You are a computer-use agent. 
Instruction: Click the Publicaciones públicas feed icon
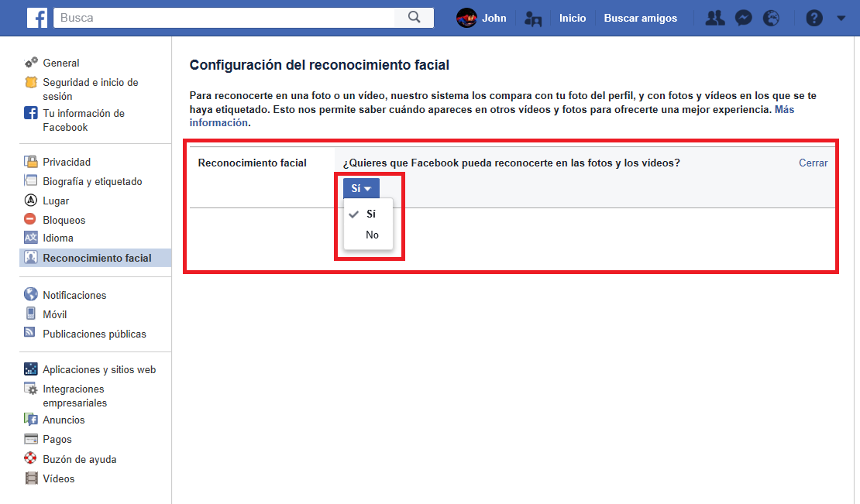pyautogui.click(x=29, y=332)
